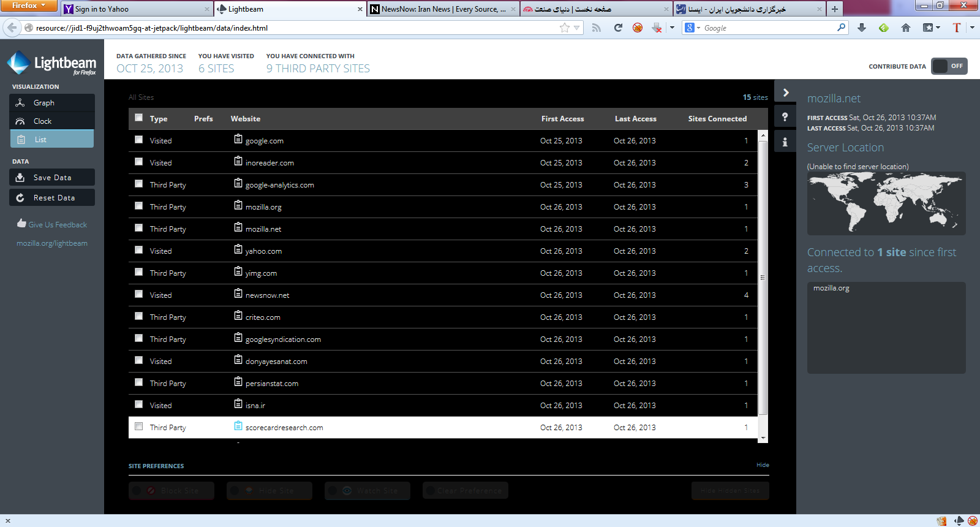Visit the mozilla.org/lightbeam link
980x527 pixels.
pyautogui.click(x=52, y=243)
